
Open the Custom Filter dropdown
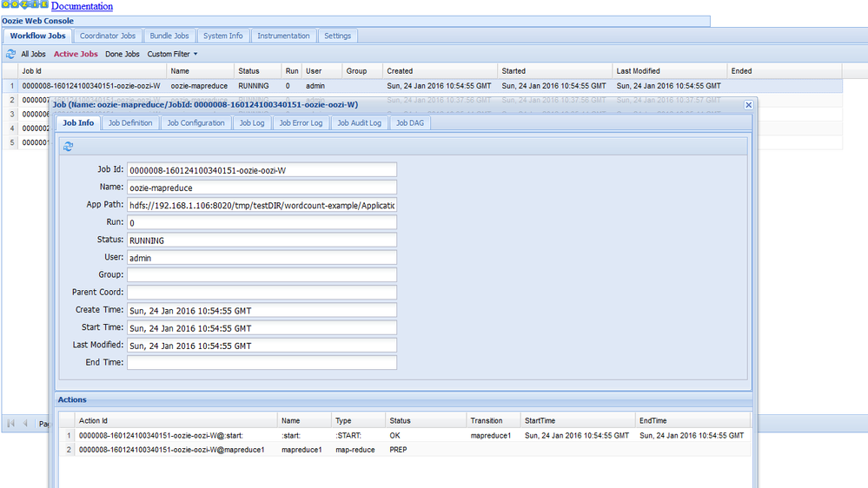[172, 54]
